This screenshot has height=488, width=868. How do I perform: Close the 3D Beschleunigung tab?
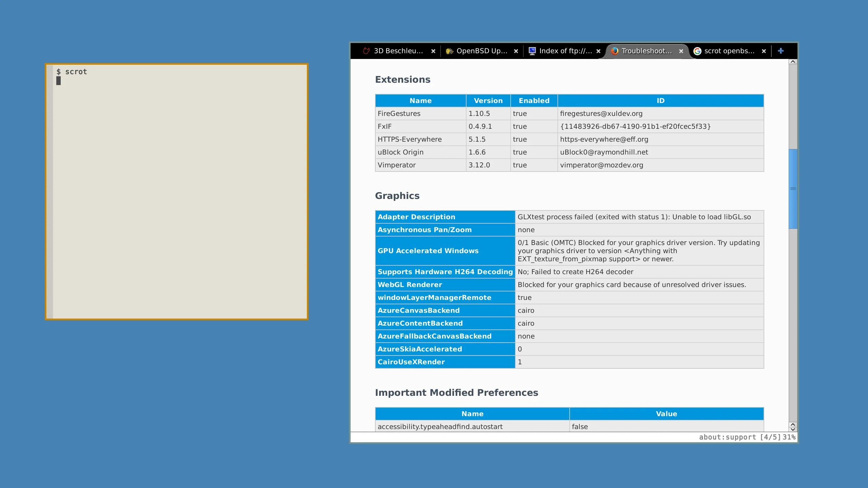(x=433, y=51)
